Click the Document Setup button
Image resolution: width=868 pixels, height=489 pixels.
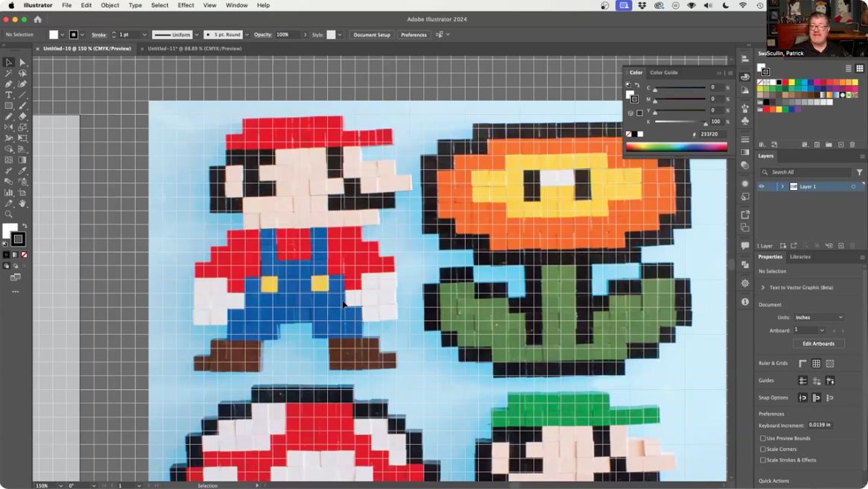372,35
